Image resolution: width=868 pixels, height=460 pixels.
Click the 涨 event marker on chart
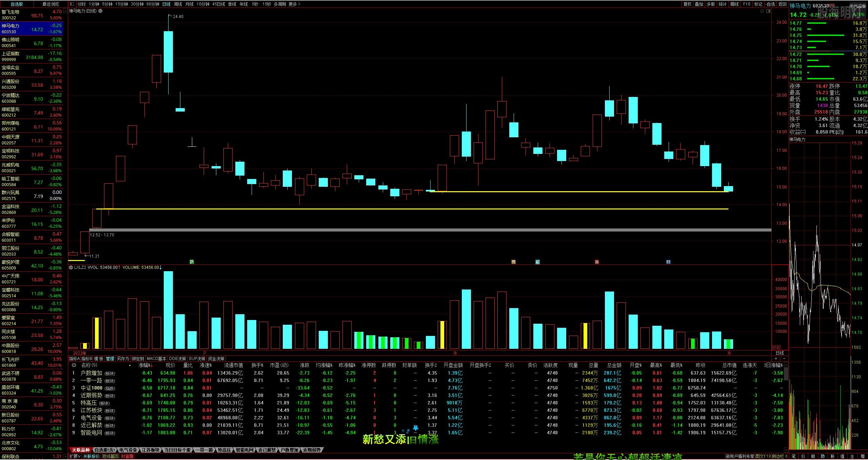[597, 262]
